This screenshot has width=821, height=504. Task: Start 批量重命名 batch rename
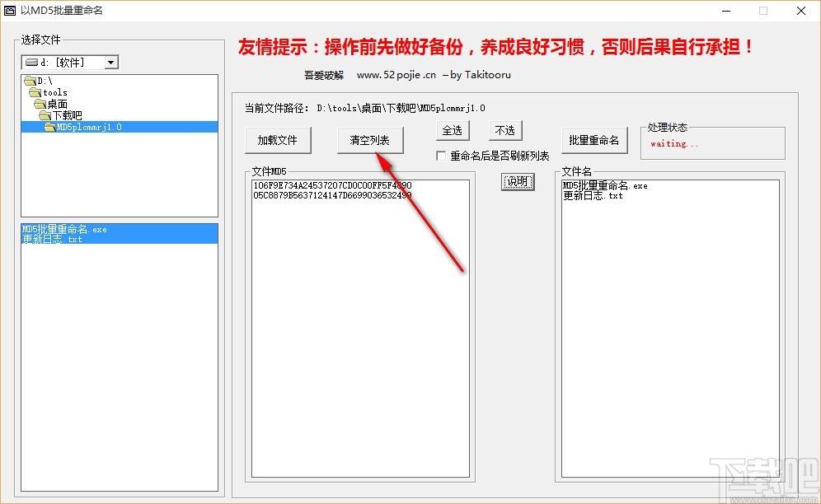(x=594, y=140)
